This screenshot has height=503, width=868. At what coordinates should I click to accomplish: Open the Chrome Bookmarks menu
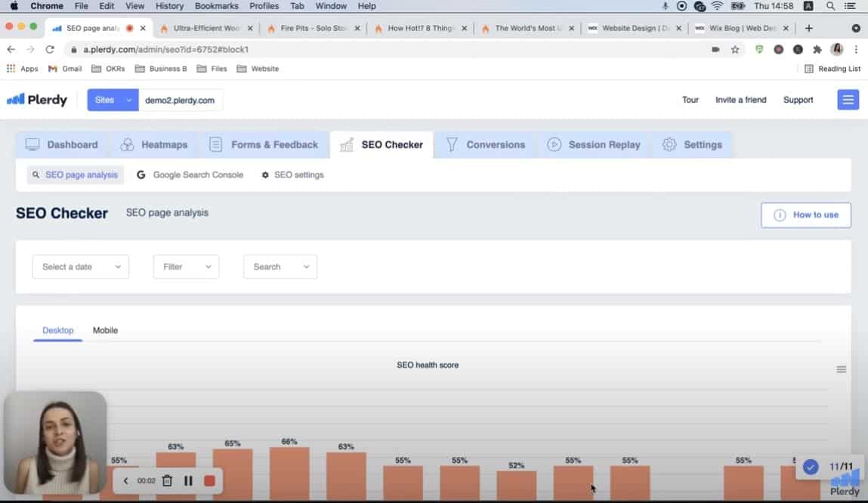[x=217, y=6]
